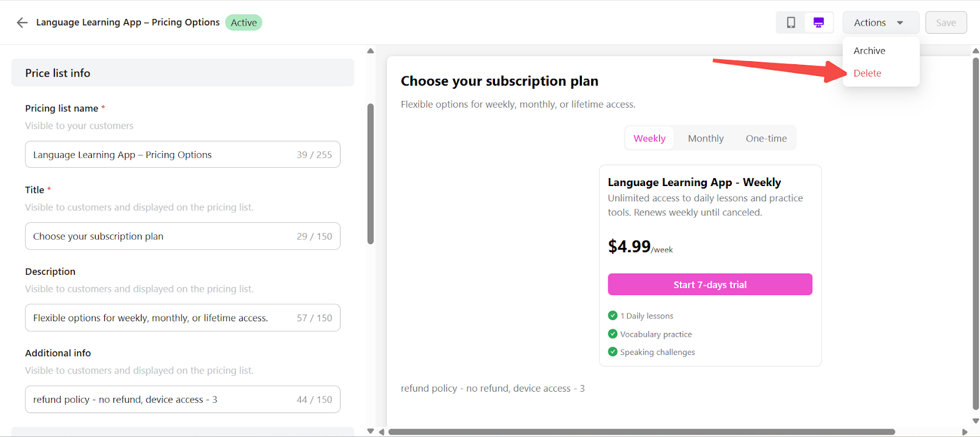Switch to desktop preview icon
980x437 pixels.
click(x=818, y=23)
